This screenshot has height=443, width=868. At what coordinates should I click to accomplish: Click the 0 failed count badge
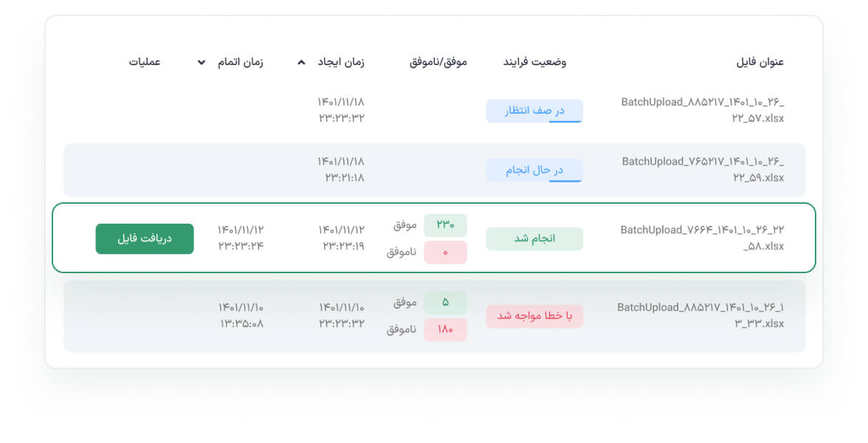(445, 253)
